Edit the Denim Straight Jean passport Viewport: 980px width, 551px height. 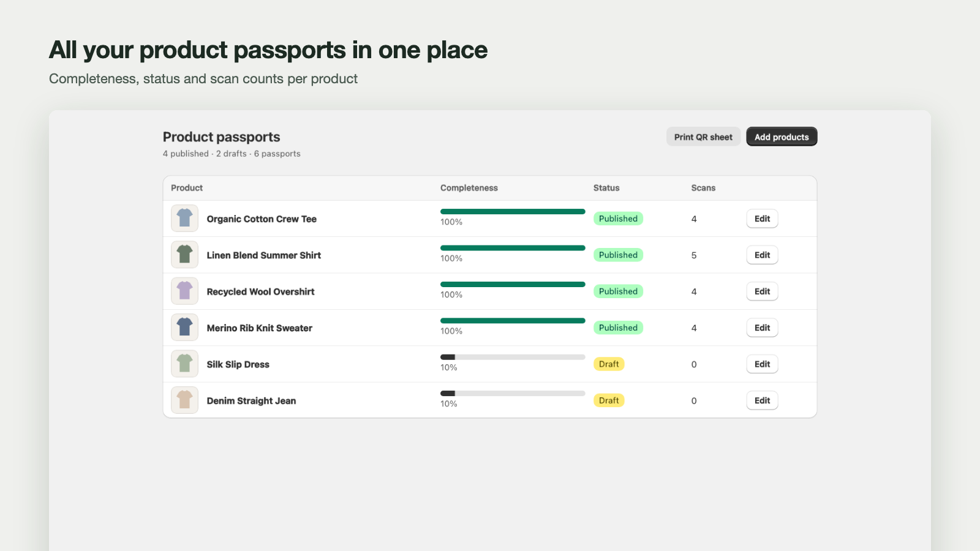click(x=762, y=400)
